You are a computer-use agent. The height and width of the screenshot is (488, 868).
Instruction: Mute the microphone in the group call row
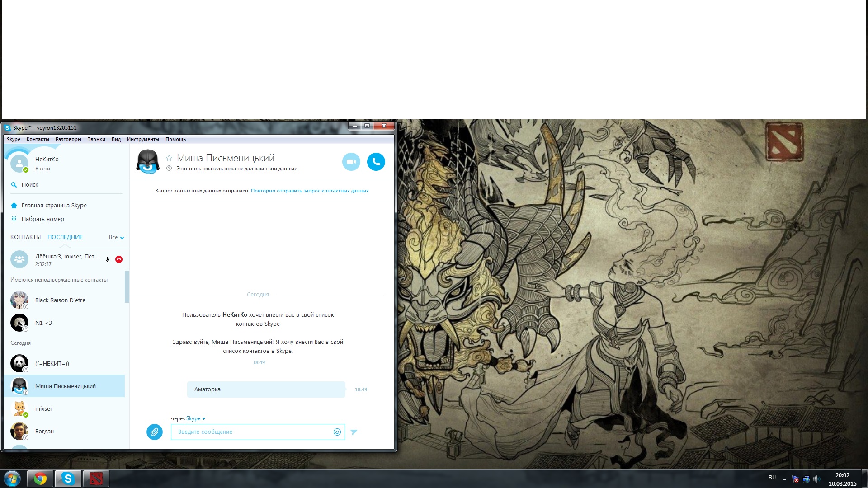107,259
